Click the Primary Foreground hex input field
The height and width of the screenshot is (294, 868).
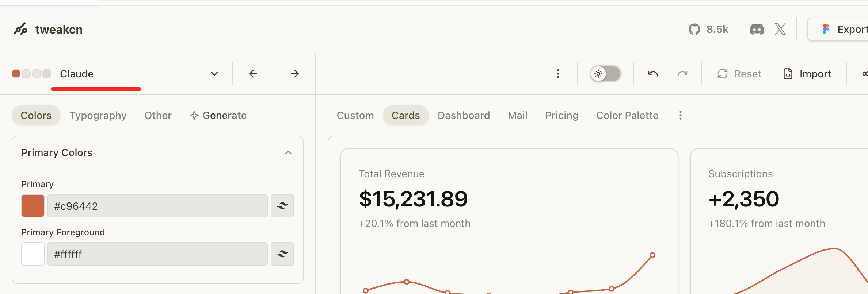click(x=157, y=254)
